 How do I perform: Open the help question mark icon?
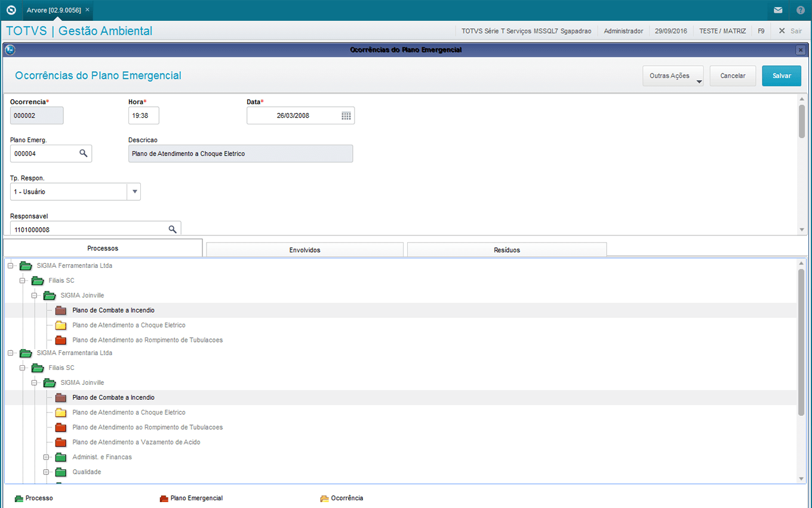pyautogui.click(x=801, y=10)
